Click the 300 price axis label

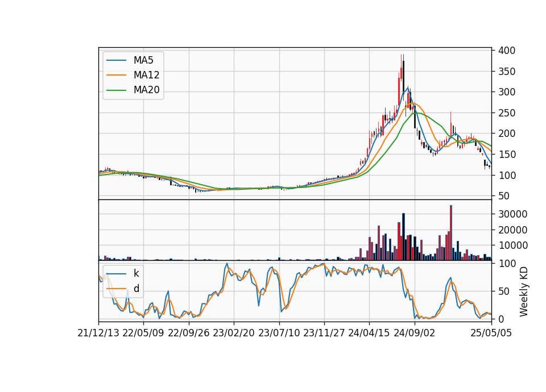click(507, 92)
